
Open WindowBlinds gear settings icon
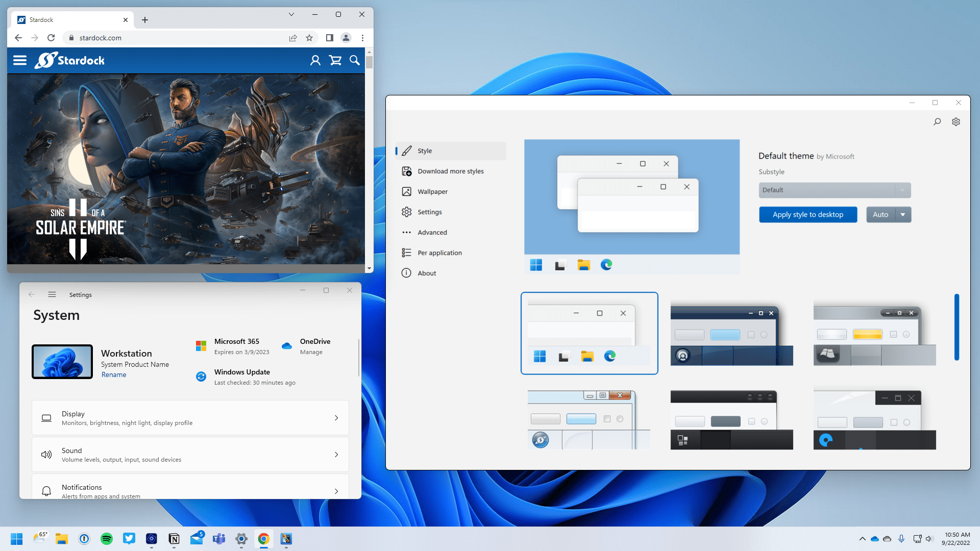click(x=956, y=122)
